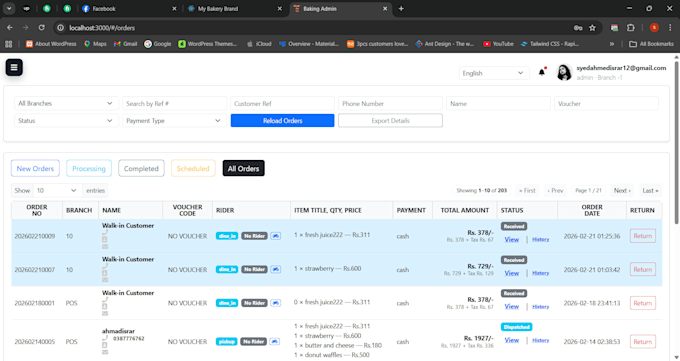This screenshot has width=680, height=361.
Task: Click the Prev page button
Action: click(x=555, y=190)
